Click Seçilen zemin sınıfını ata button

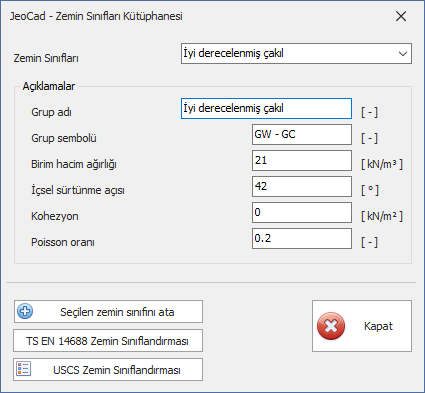(x=108, y=312)
